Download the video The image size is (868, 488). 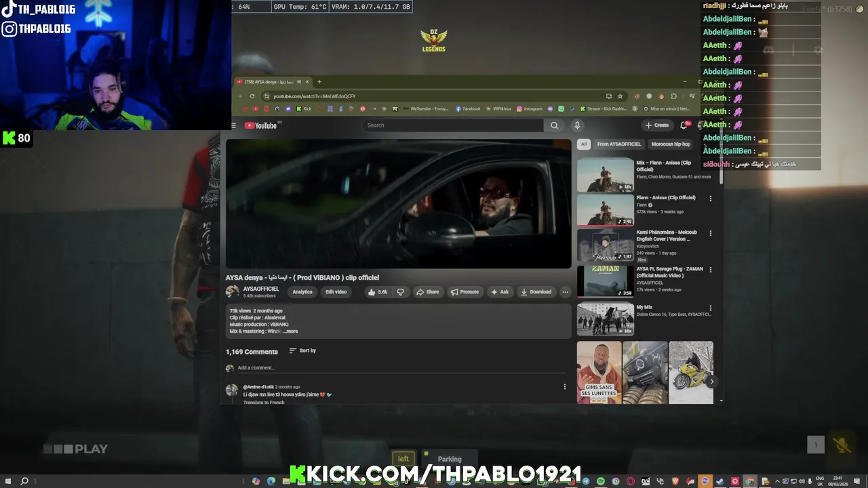click(x=536, y=292)
